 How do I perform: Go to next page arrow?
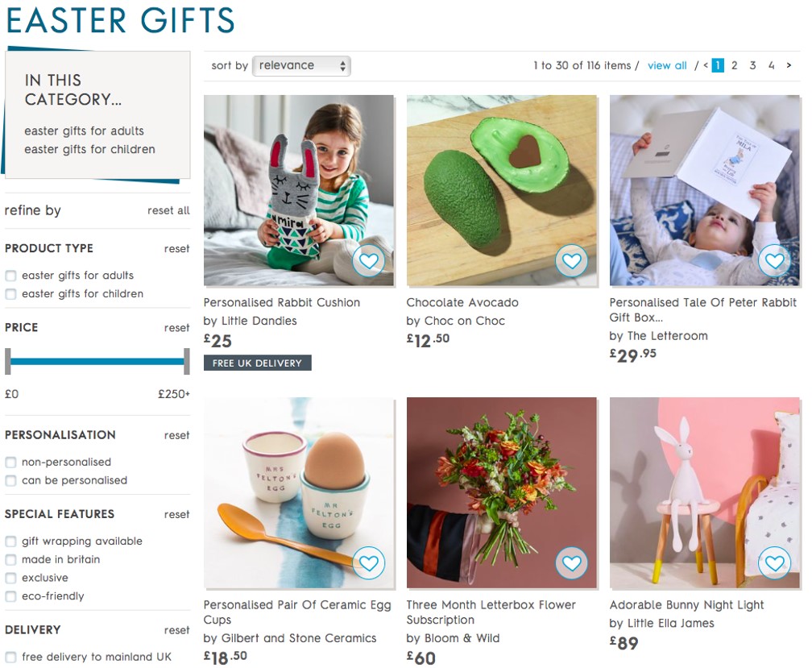(x=789, y=65)
